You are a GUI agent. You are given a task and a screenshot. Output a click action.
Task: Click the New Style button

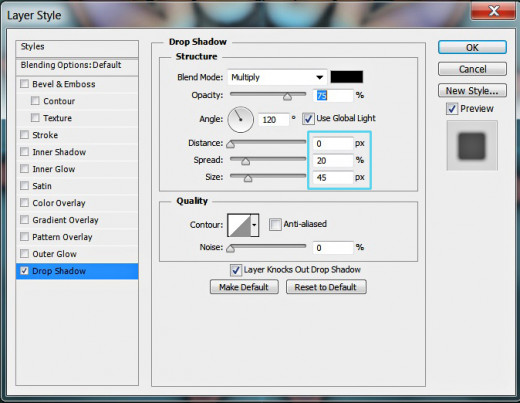click(472, 91)
